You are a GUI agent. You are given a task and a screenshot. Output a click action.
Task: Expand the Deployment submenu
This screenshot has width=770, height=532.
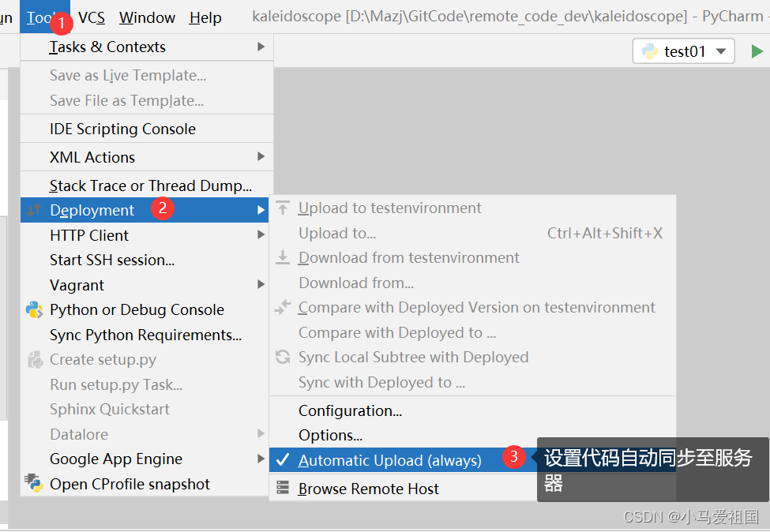coord(145,210)
